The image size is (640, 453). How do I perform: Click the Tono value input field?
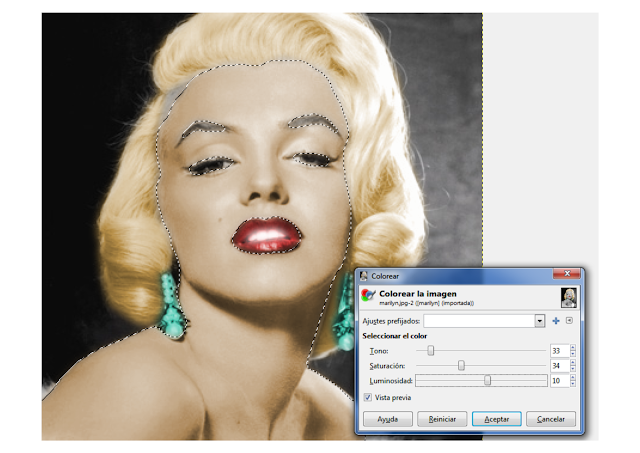(x=560, y=351)
